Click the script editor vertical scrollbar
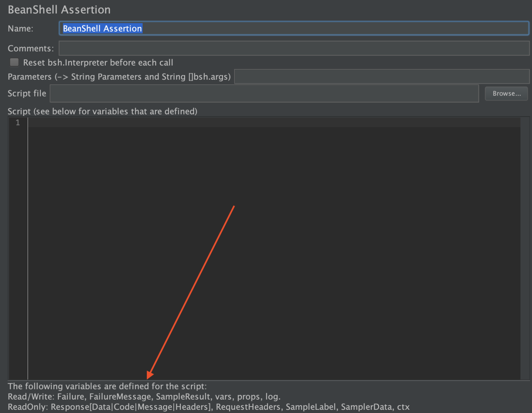This screenshot has width=532, height=413. click(x=525, y=248)
